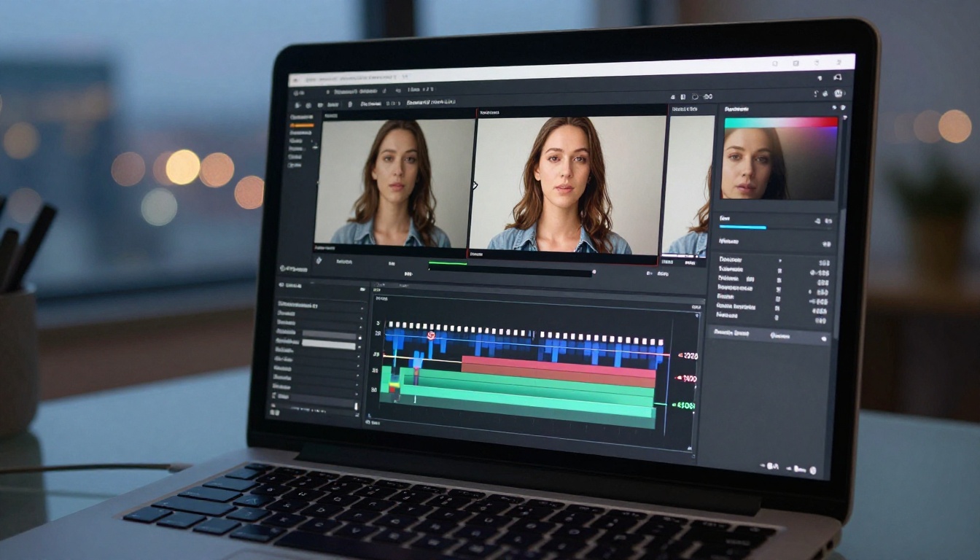Click the leftmost of four icons above right preview

[x=673, y=96]
